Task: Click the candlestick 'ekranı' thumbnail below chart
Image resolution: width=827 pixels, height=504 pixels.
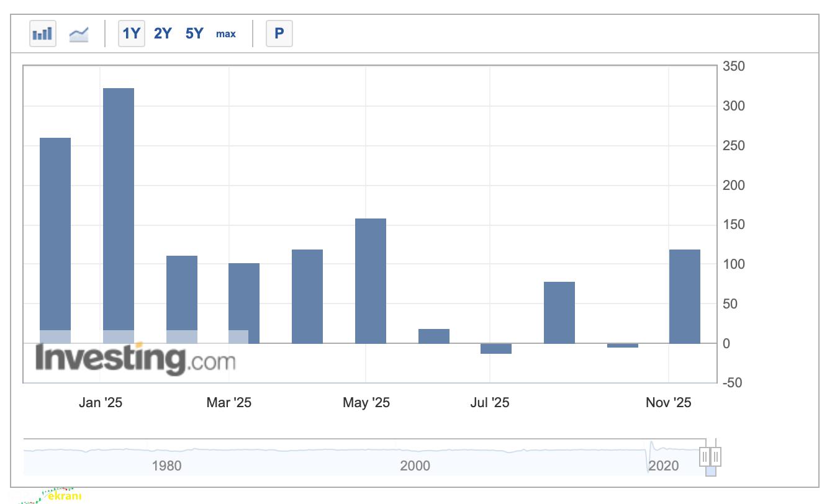Action: point(55,495)
